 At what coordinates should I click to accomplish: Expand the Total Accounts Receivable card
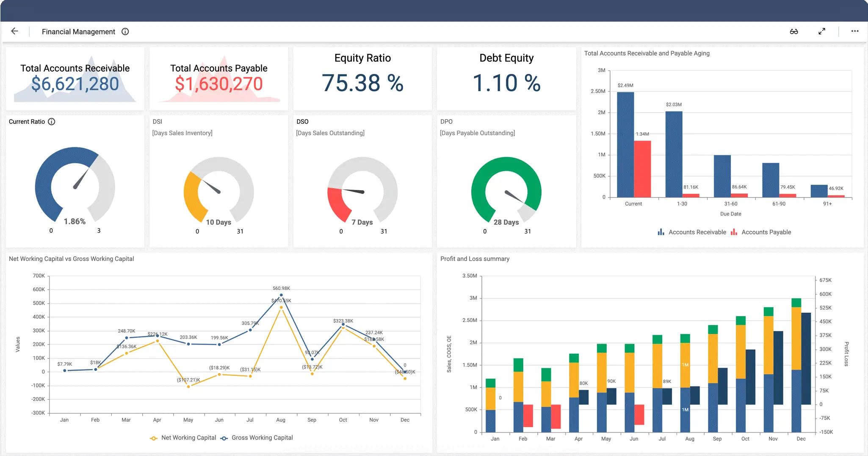point(75,78)
